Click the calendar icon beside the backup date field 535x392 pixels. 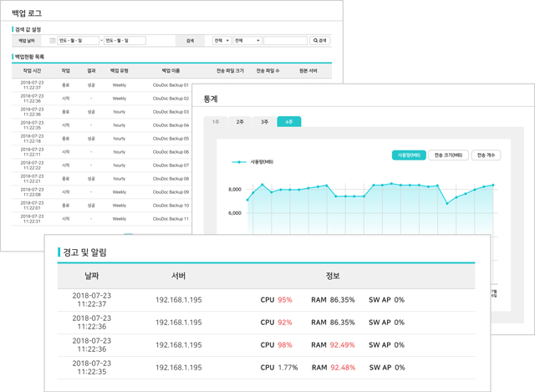(x=53, y=40)
